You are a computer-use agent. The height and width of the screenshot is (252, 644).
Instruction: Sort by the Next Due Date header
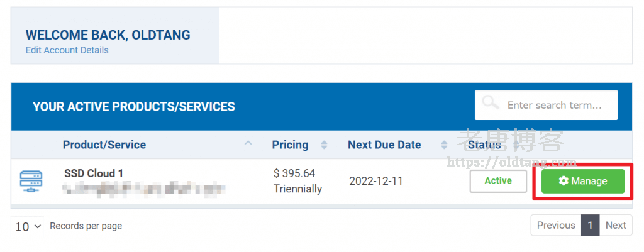click(384, 145)
